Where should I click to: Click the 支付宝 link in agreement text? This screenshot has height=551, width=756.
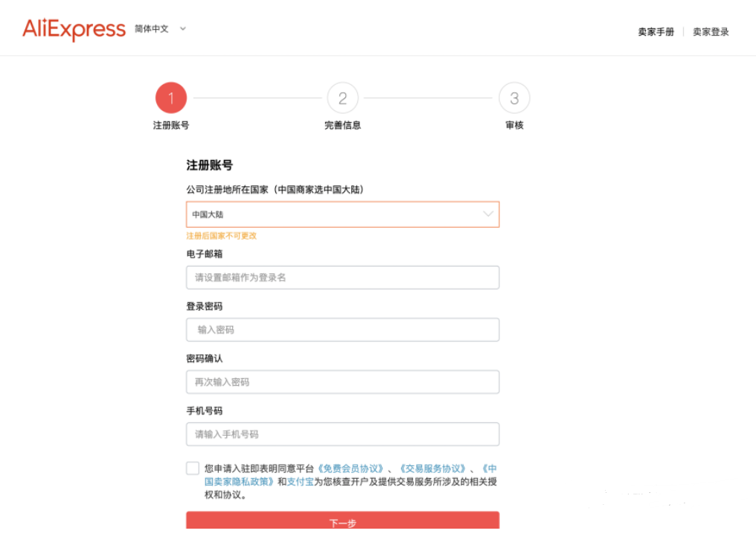302,481
